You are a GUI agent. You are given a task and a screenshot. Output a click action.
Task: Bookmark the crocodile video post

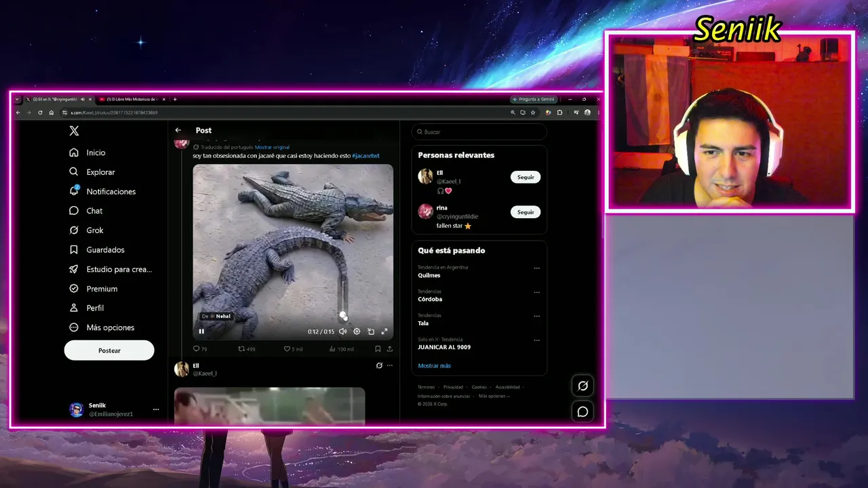378,349
